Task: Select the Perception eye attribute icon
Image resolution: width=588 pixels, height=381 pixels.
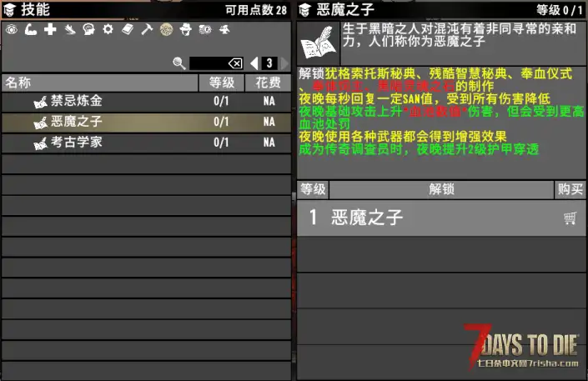Action: coord(12,29)
